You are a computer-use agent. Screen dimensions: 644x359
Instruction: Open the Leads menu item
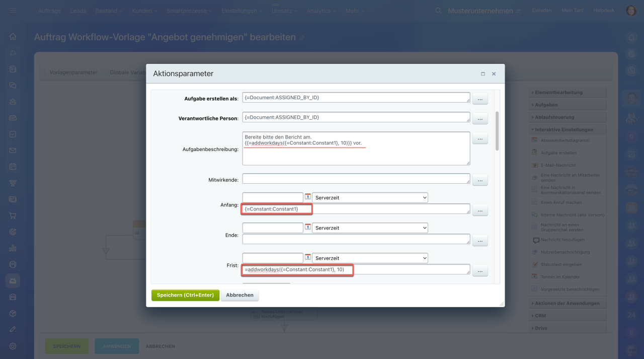[x=78, y=11]
